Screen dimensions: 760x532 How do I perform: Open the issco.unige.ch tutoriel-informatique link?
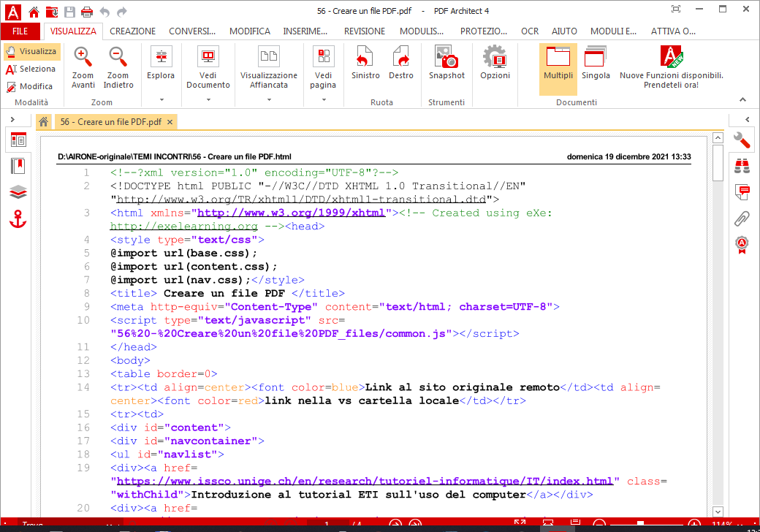click(x=365, y=481)
